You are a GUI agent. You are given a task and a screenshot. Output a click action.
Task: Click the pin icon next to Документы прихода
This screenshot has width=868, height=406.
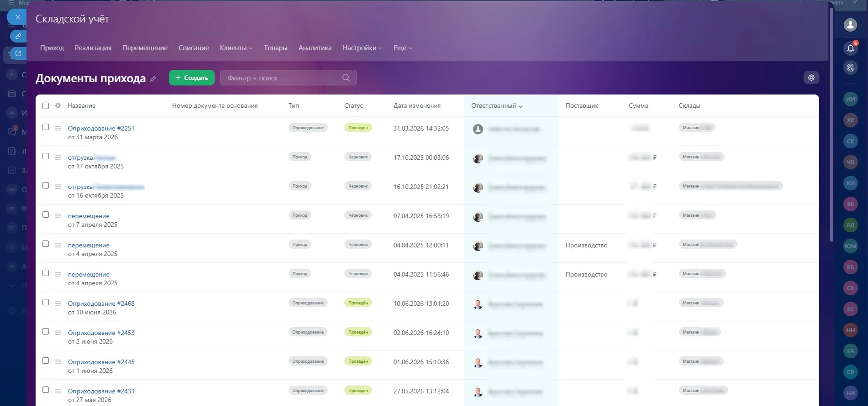(153, 79)
